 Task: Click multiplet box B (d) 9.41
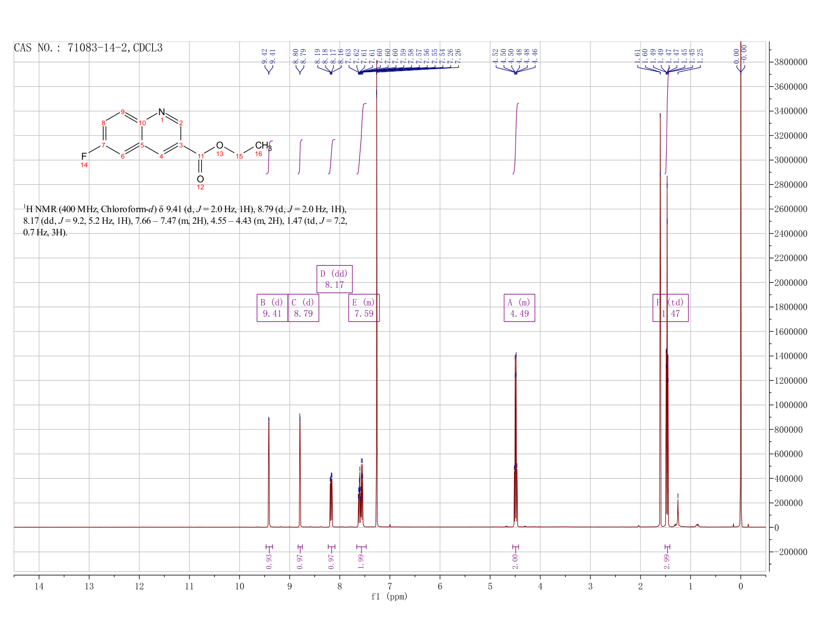coord(272,308)
